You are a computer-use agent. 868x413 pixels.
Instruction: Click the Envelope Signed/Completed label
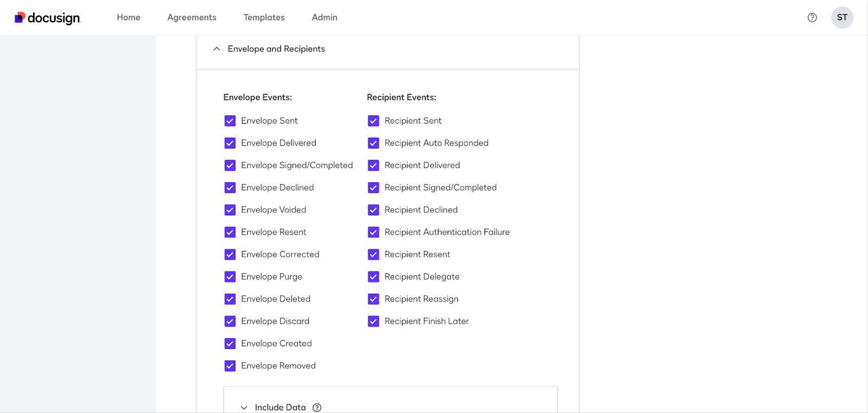click(x=297, y=165)
